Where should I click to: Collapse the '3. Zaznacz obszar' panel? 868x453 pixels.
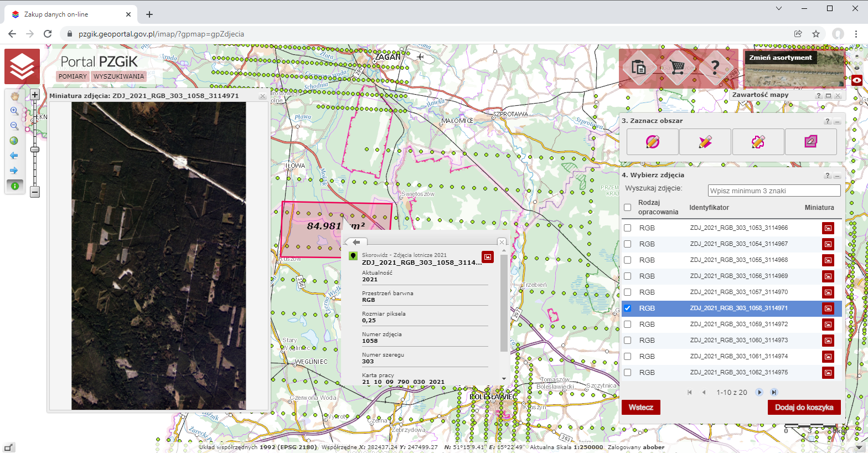[x=838, y=121]
